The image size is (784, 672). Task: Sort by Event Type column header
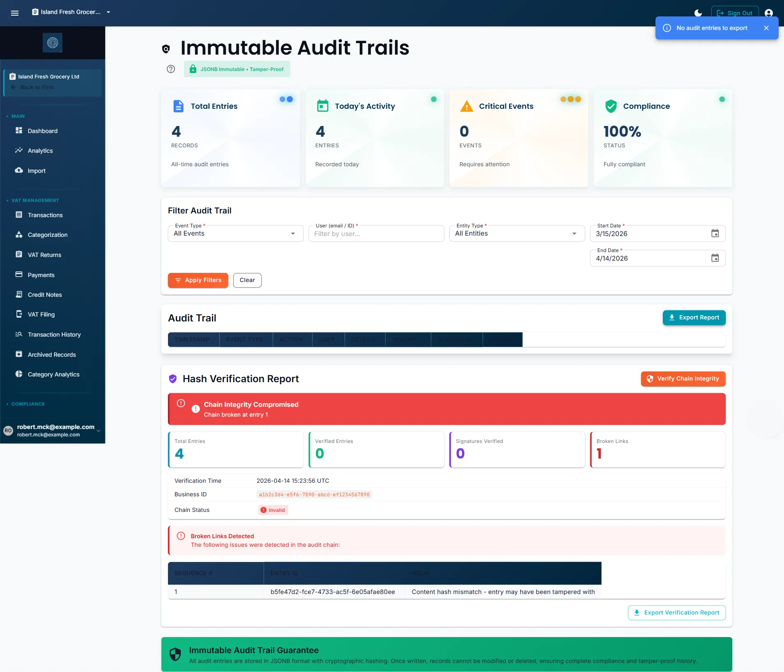coord(246,339)
